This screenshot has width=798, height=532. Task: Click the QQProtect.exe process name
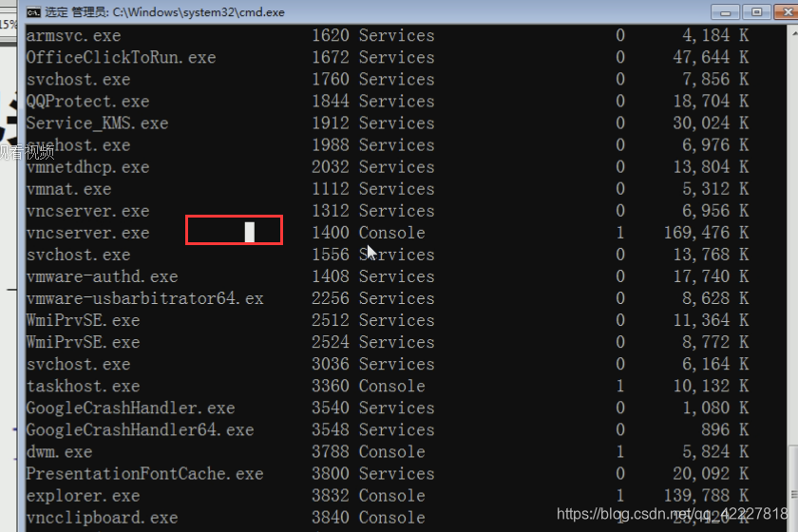click(x=88, y=102)
